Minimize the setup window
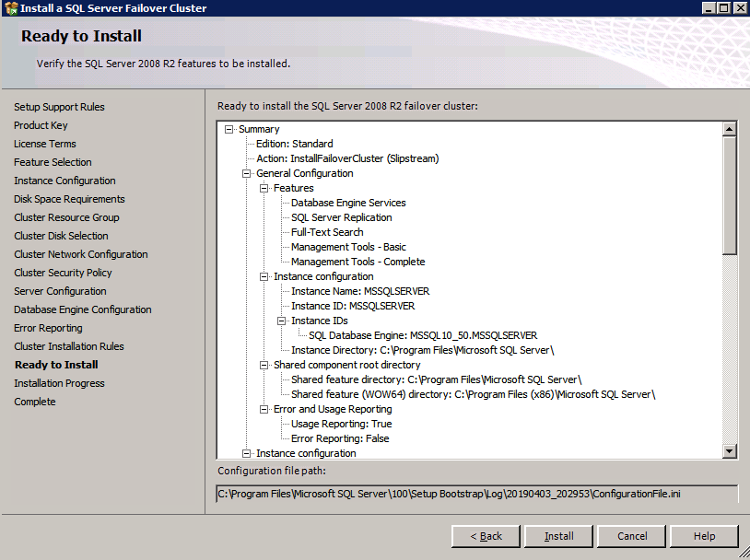Image resolution: width=750 pixels, height=560 pixels. tap(709, 8)
